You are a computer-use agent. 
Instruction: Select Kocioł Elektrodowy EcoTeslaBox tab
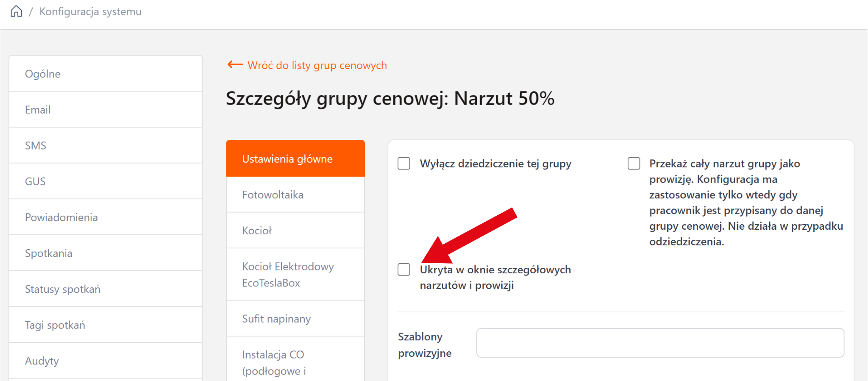(x=295, y=275)
